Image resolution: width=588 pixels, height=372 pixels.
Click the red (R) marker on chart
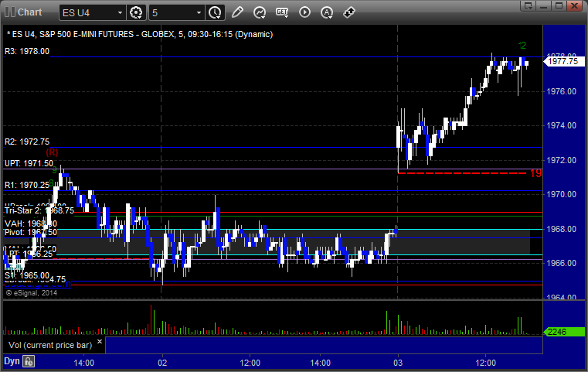click(x=52, y=152)
